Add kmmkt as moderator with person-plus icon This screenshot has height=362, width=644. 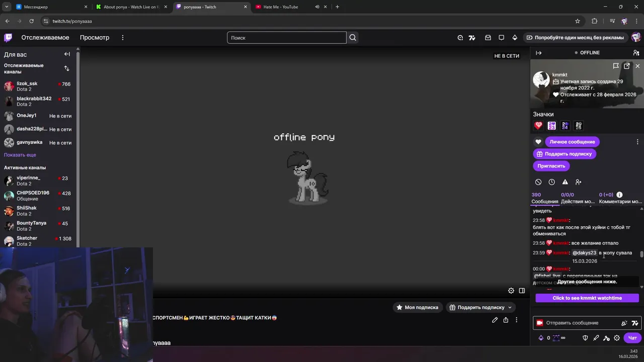(x=578, y=182)
